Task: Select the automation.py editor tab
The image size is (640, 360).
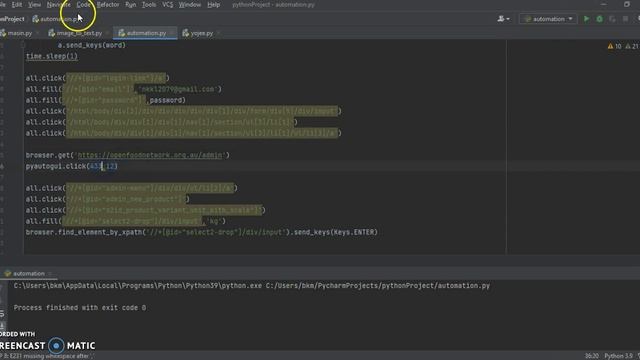Action: click(x=145, y=33)
